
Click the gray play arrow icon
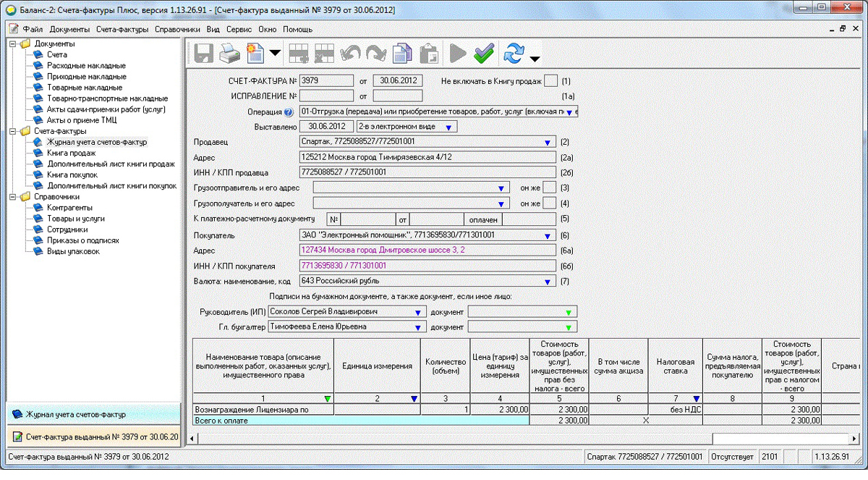coord(457,54)
